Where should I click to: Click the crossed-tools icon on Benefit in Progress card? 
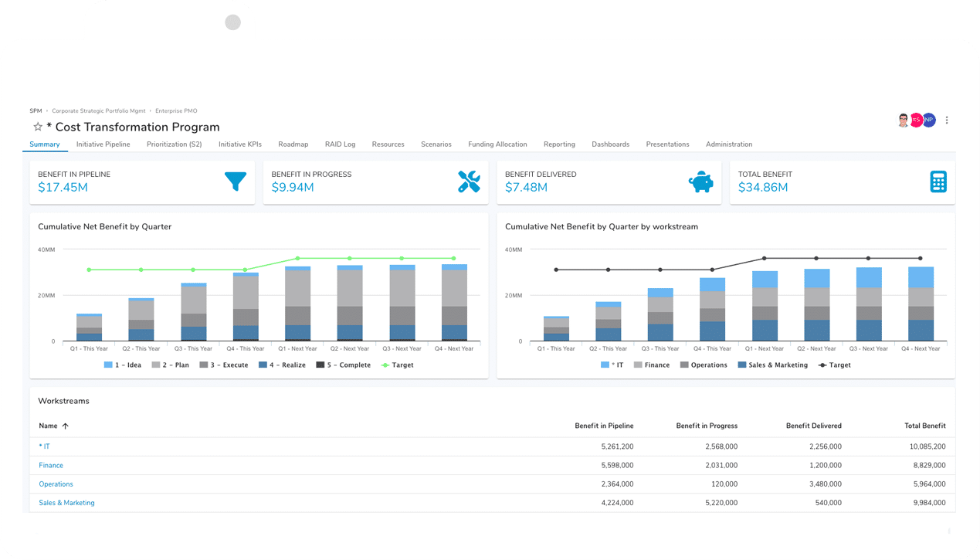coord(469,182)
